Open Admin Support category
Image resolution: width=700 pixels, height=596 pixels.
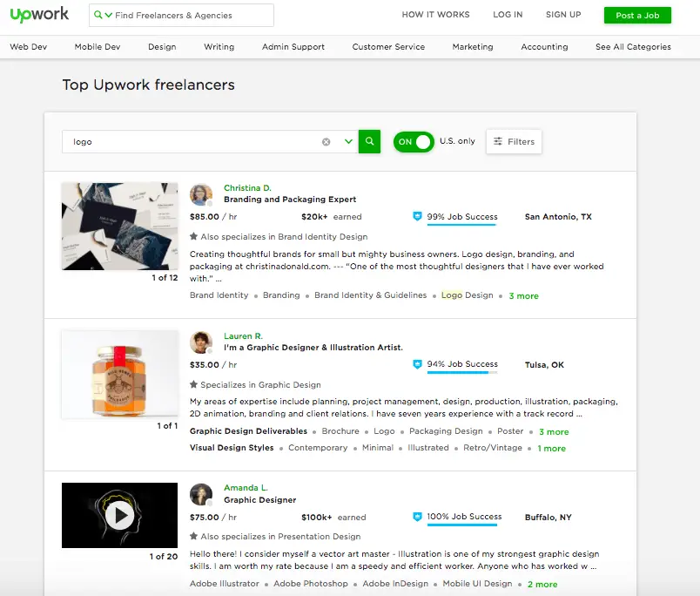click(293, 47)
